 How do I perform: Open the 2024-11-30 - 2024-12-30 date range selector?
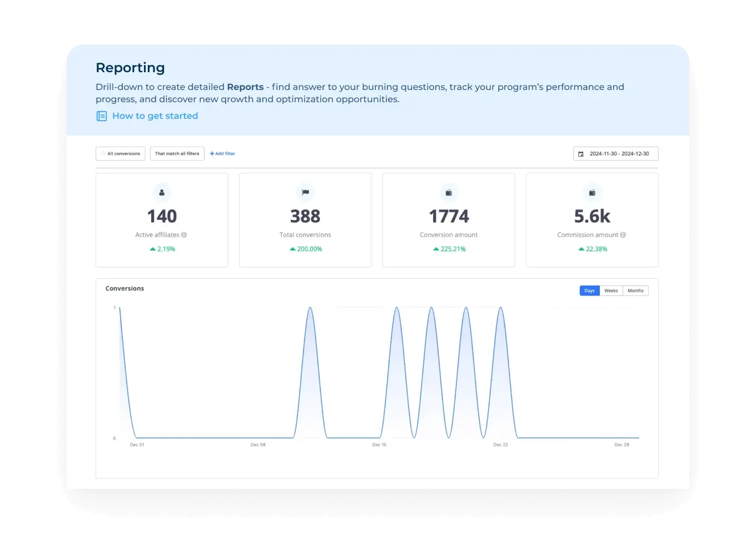click(x=615, y=153)
